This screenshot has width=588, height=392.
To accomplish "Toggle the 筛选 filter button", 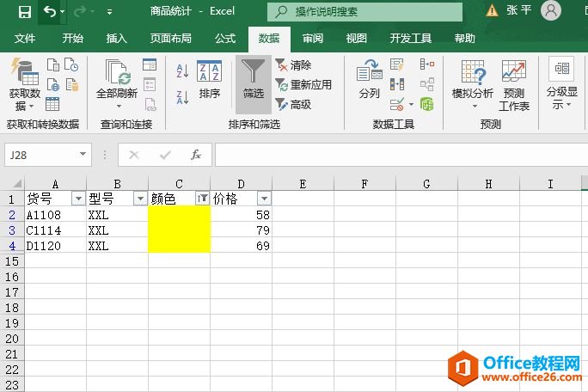I will click(253, 84).
